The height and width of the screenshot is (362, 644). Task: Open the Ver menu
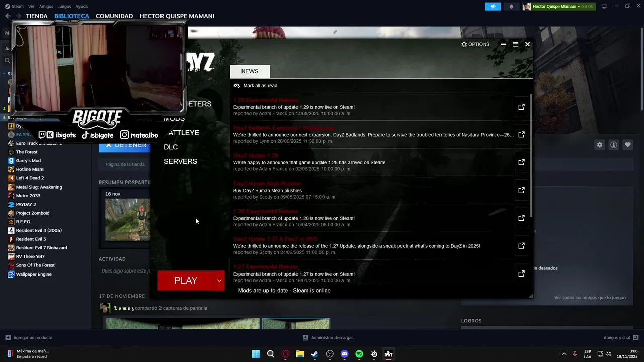(32, 6)
